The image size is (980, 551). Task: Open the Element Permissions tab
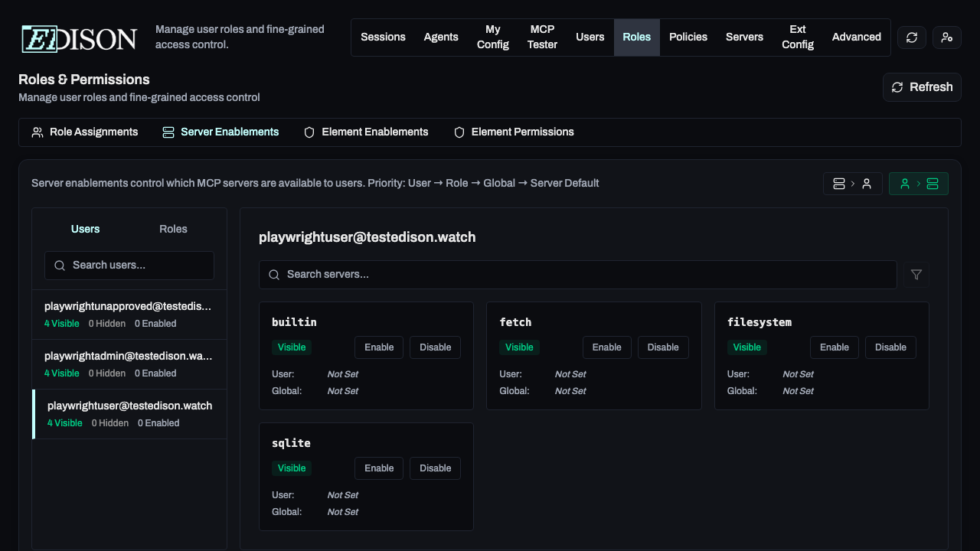[x=514, y=132]
